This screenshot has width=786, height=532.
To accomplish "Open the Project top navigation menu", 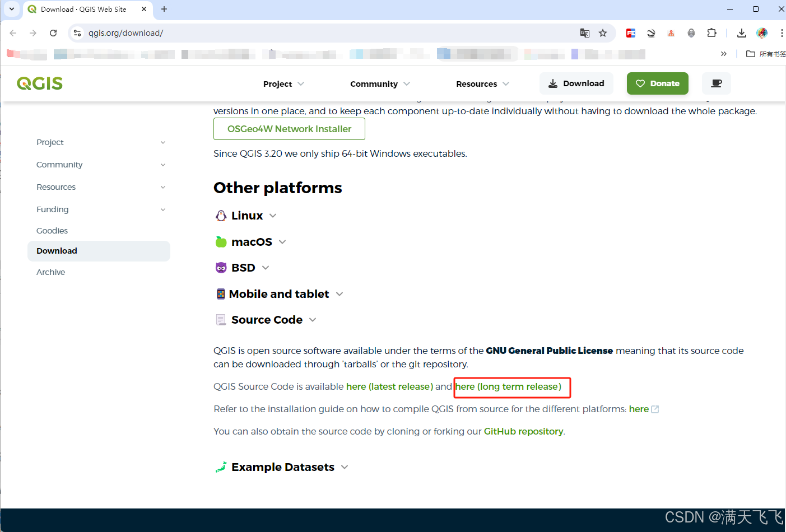I will click(283, 84).
